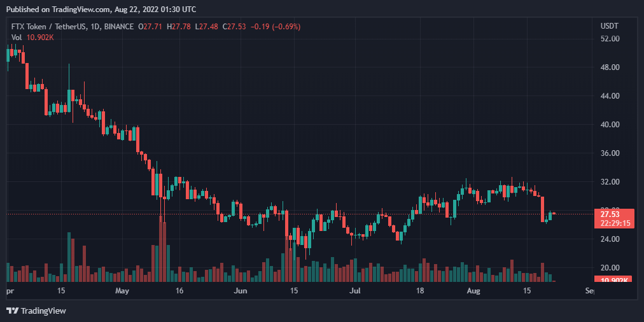Click the red 27.53 current price tag
Image resolution: width=644 pixels, height=322 pixels.
point(611,214)
